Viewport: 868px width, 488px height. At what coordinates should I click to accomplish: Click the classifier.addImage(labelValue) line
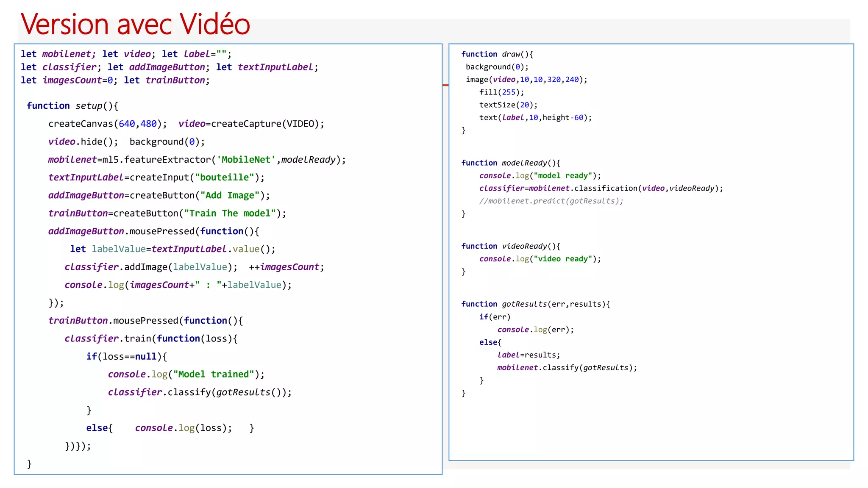point(195,267)
